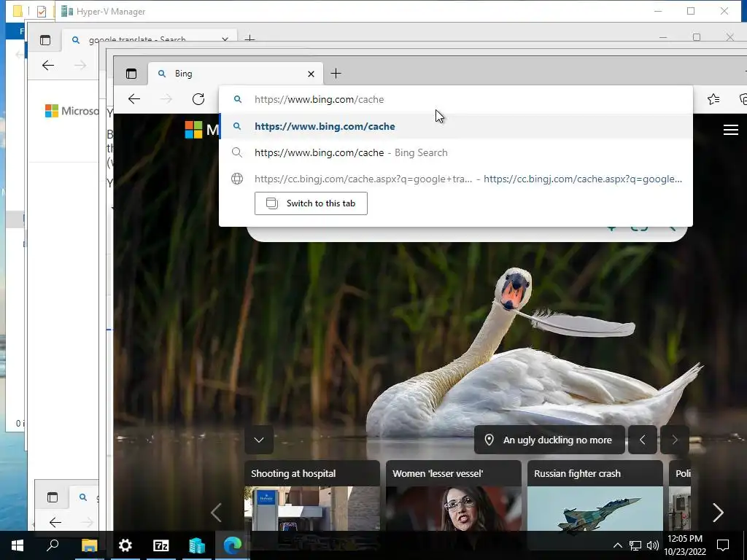The image size is (747, 560).
Task: Click Back arrow in the google translate window
Action: (x=48, y=65)
